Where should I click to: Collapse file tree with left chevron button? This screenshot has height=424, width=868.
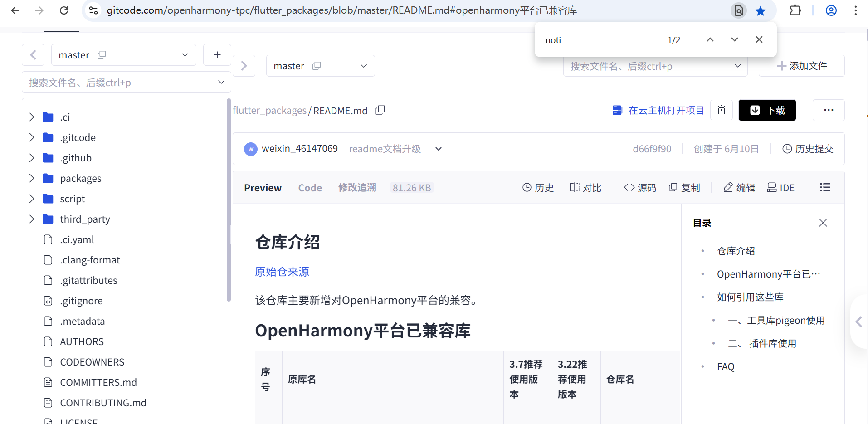tap(33, 55)
